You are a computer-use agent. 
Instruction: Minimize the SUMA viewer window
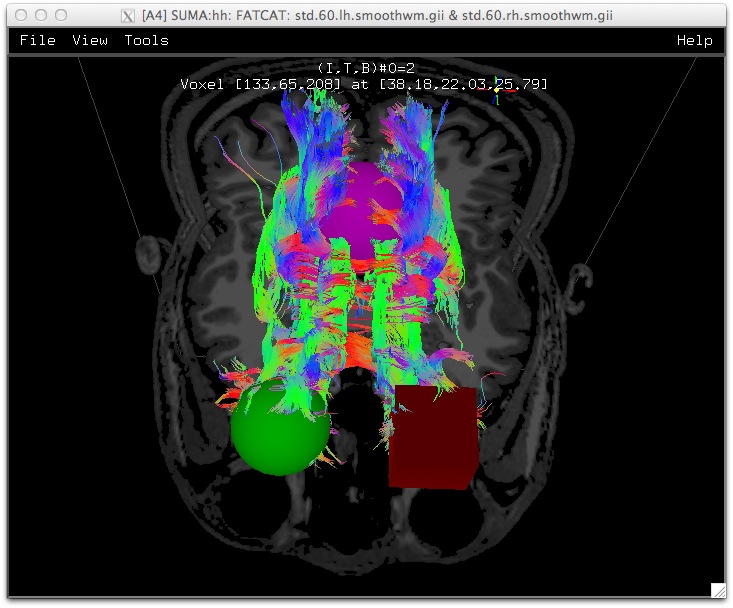click(x=40, y=15)
